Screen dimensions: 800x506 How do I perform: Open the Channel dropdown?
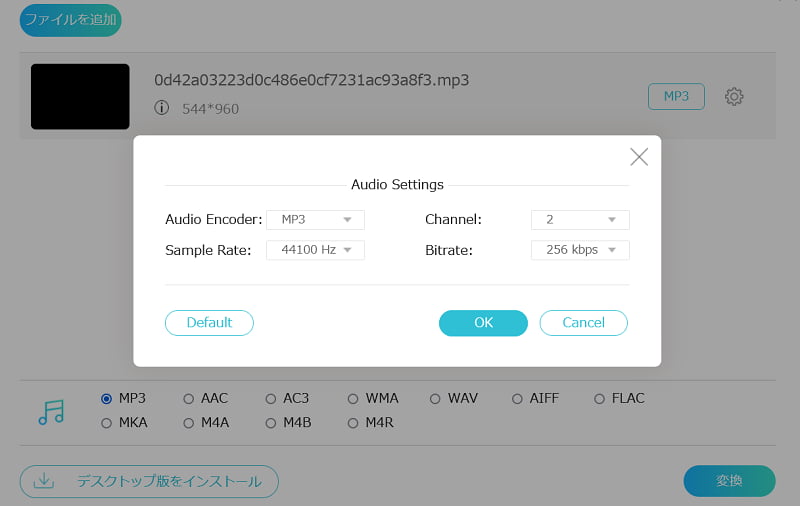tap(580, 219)
